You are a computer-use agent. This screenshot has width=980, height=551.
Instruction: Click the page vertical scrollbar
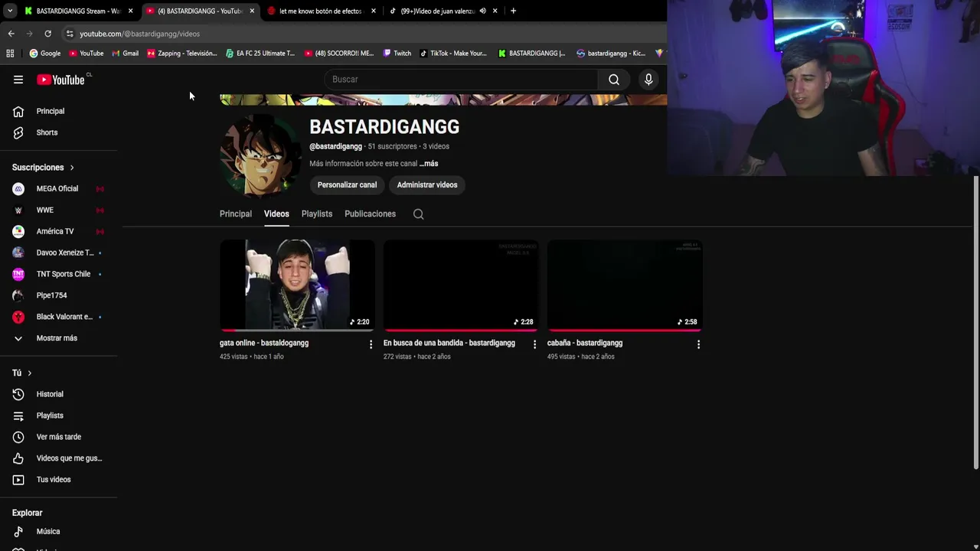point(976,321)
